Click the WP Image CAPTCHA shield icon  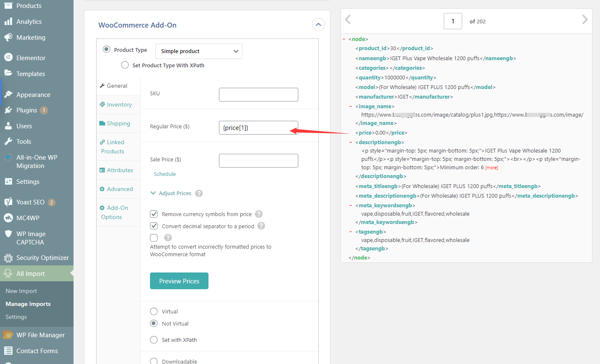[8, 234]
